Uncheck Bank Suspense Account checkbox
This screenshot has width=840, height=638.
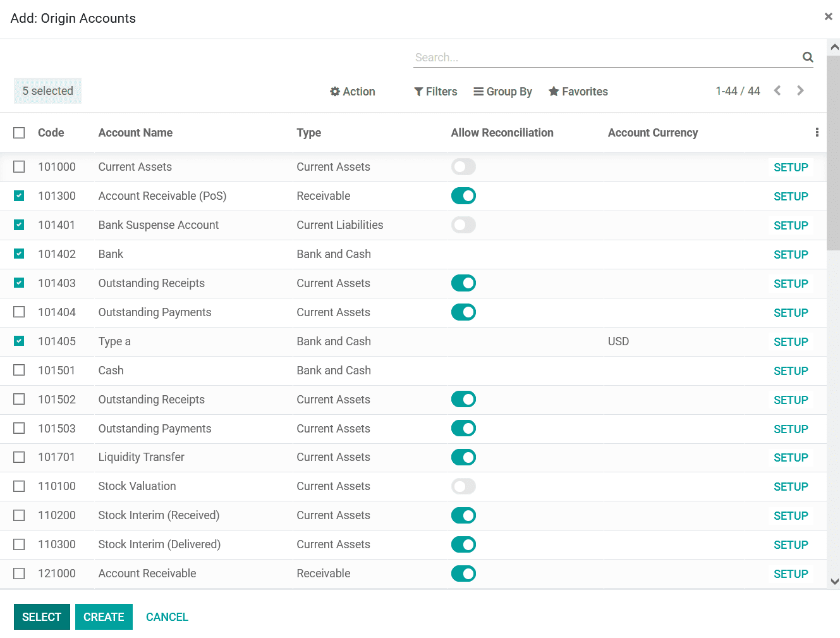coord(19,225)
